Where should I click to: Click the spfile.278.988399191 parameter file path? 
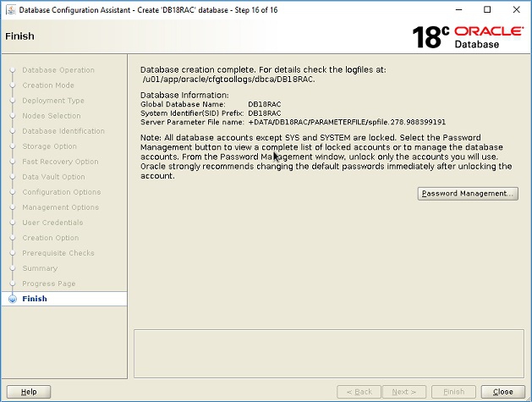click(x=347, y=122)
